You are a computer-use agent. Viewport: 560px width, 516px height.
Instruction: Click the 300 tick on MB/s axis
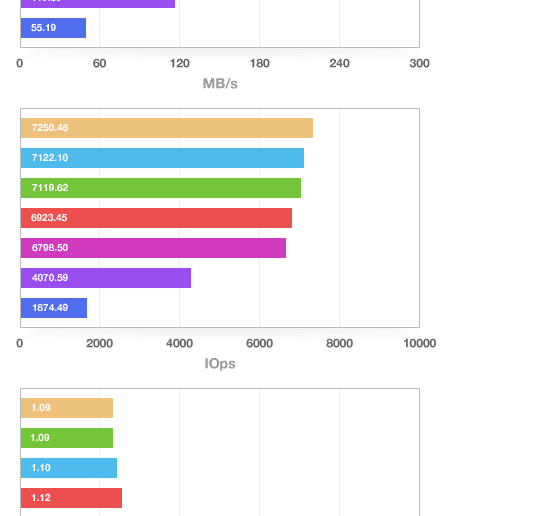(419, 64)
